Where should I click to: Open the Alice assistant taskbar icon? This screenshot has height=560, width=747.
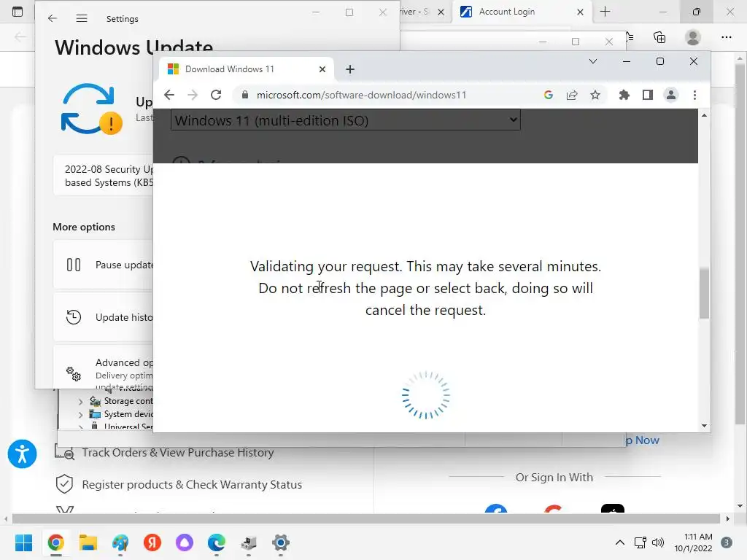pos(185,542)
